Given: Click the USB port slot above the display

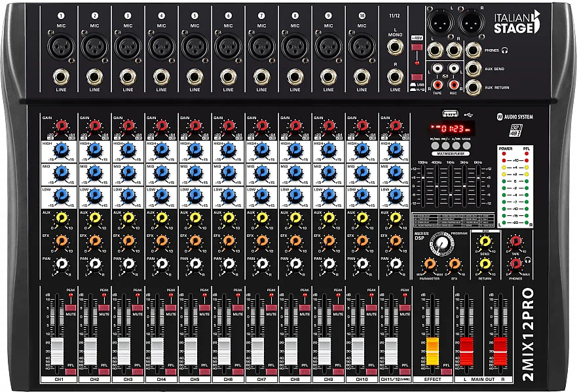Looking at the screenshot, I should (x=450, y=114).
